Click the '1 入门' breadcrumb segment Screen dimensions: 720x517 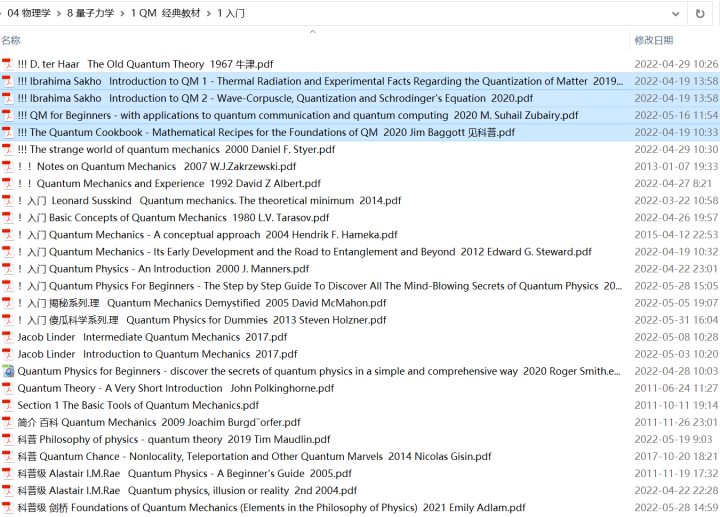pyautogui.click(x=231, y=13)
